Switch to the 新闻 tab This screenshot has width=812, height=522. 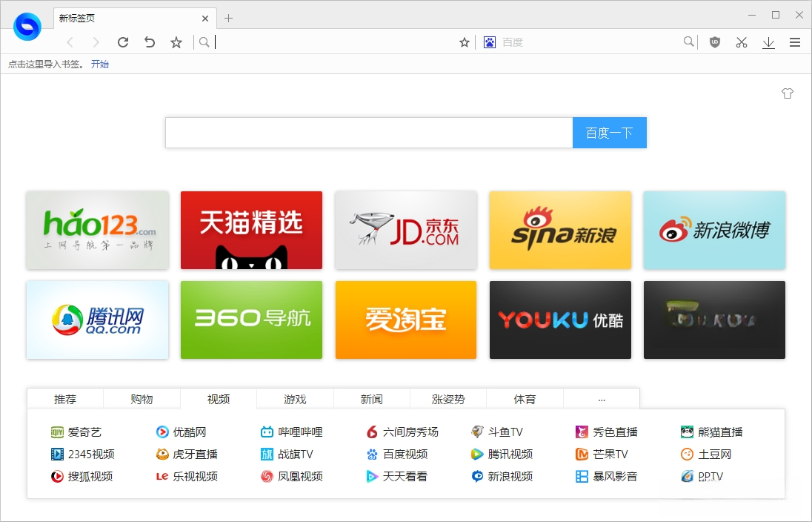point(372,399)
